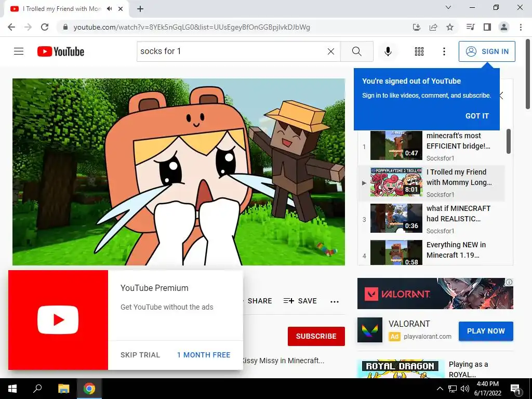Select 'I Trolled my Friend with Mommy Long' playlist item
The image size is (532, 399).
point(431,183)
